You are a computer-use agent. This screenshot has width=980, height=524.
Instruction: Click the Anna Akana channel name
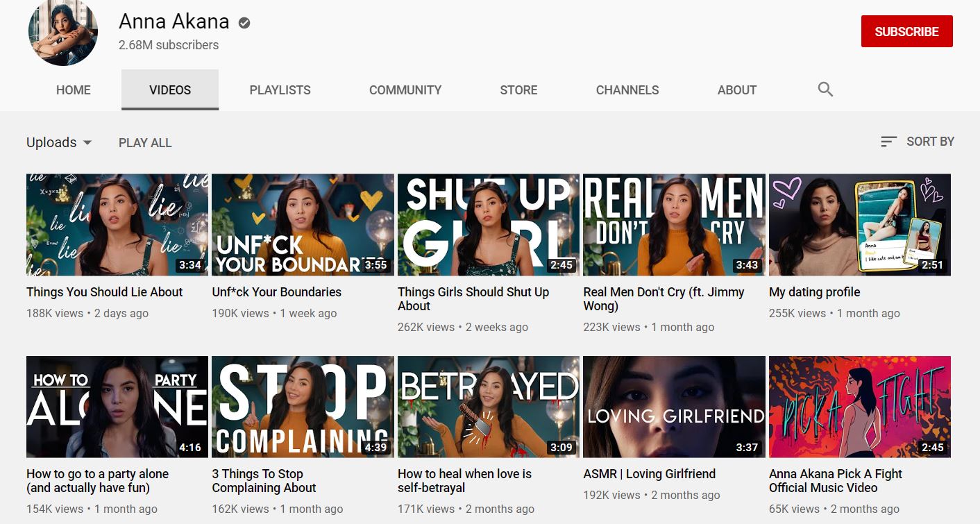174,22
